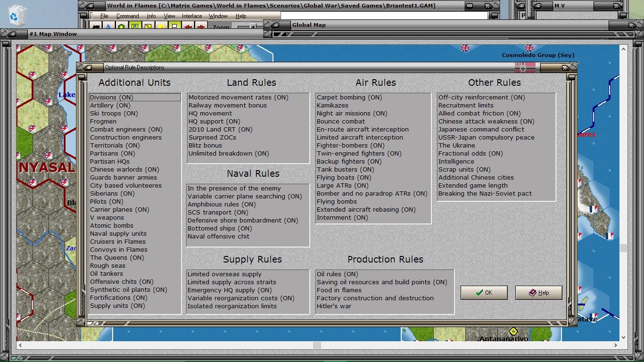Open the Interface menu
Viewport: 644px width, 362px height.
(192, 16)
